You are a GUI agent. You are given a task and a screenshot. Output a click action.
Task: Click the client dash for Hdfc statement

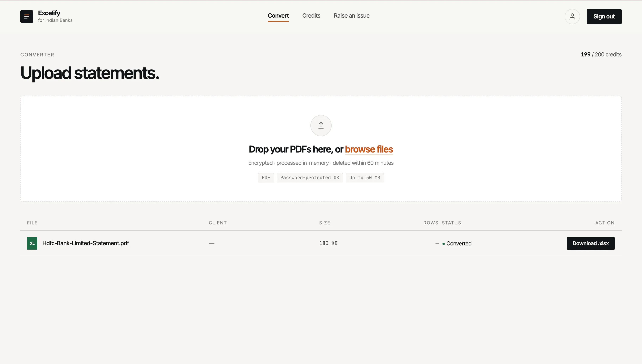[212, 244]
